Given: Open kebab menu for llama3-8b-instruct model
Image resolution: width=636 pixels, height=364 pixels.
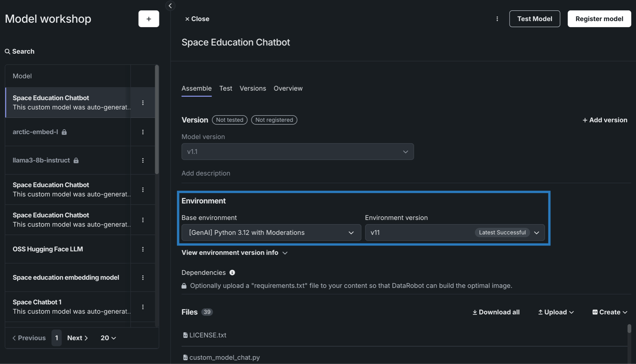Looking at the screenshot, I should pyautogui.click(x=143, y=160).
